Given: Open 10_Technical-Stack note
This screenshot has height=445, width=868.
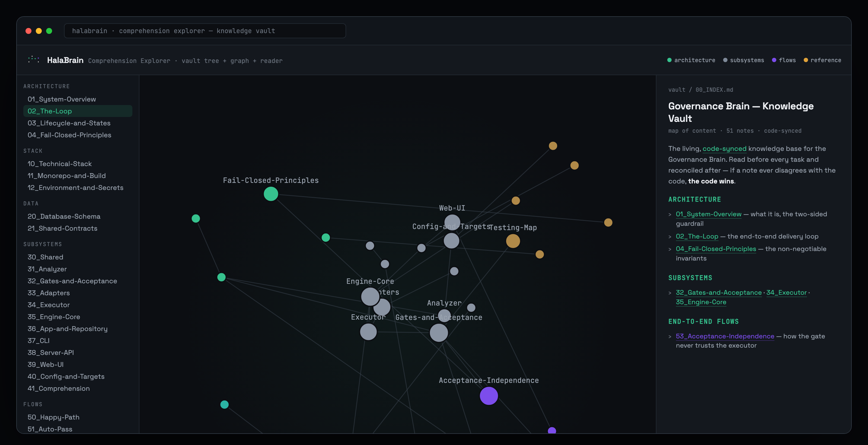Looking at the screenshot, I should point(78,164).
